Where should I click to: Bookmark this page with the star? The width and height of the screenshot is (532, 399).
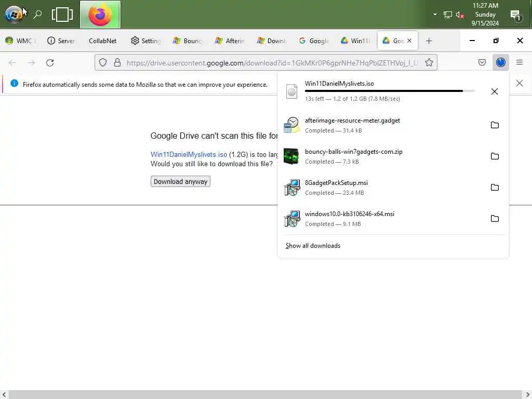click(429, 62)
